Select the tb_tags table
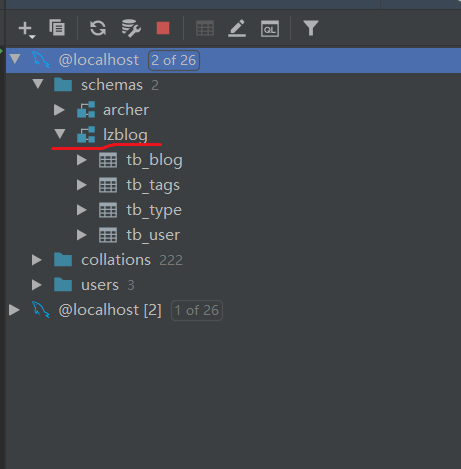 pos(153,185)
